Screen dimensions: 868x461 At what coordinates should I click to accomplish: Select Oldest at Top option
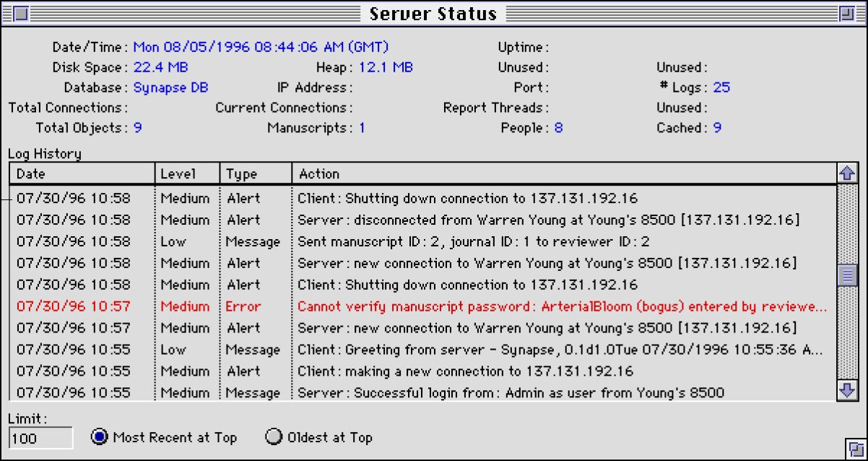274,437
